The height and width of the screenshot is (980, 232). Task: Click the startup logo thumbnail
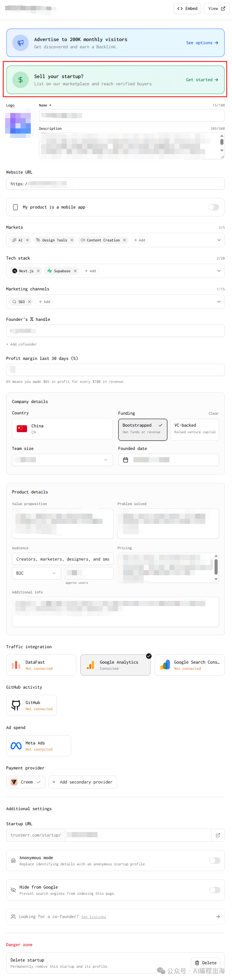pyautogui.click(x=18, y=123)
